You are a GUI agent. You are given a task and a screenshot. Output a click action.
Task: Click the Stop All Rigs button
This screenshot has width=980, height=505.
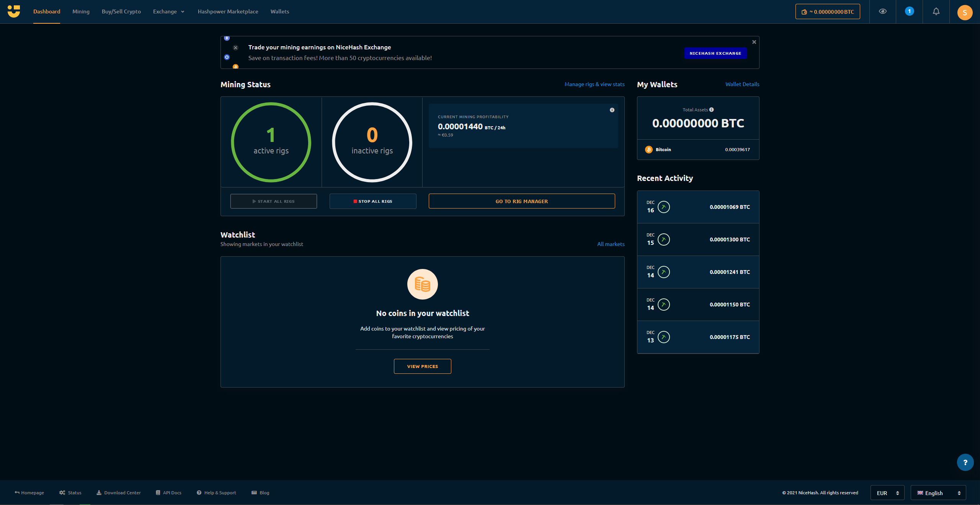pyautogui.click(x=373, y=201)
